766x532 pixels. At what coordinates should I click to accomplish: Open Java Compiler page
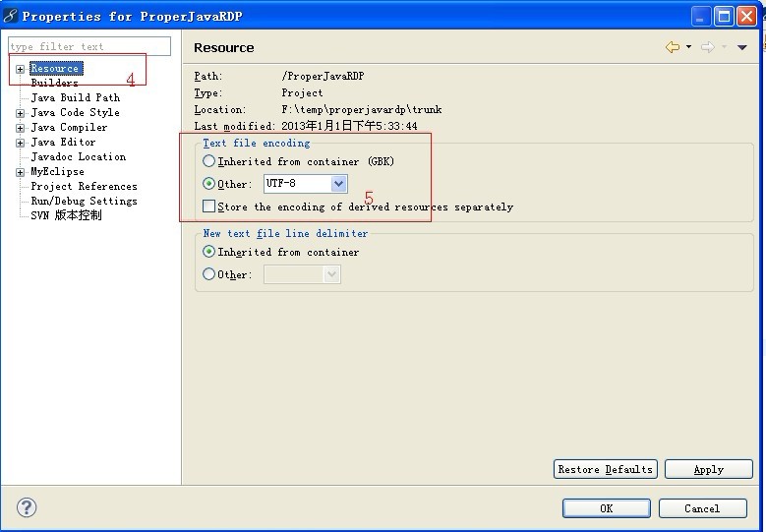pyautogui.click(x=69, y=127)
